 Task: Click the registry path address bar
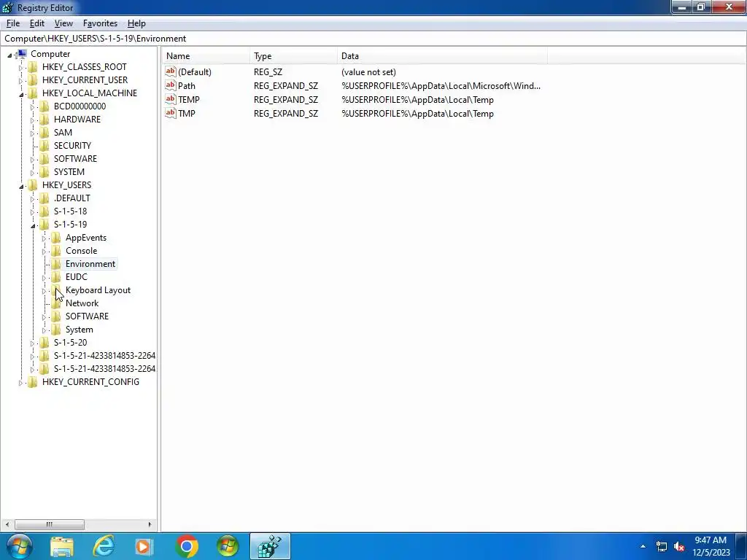pyautogui.click(x=373, y=39)
